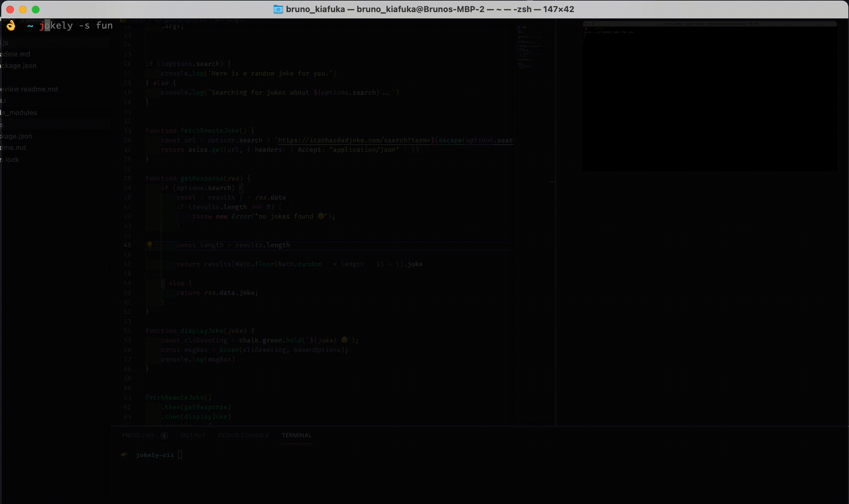The image size is (849, 504).
Task: Click the small terminal thumbnail at top right
Action: click(x=710, y=97)
